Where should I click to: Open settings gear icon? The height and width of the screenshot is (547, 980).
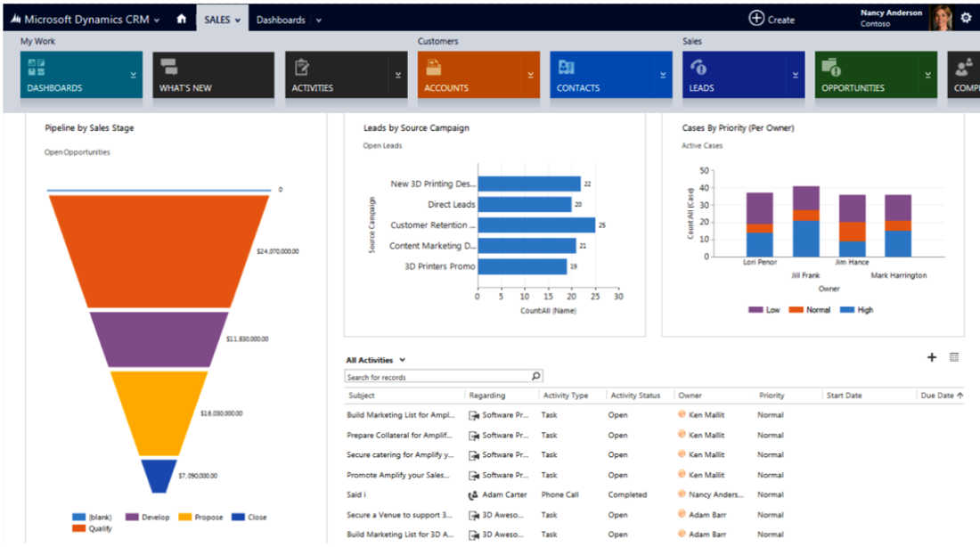point(966,18)
